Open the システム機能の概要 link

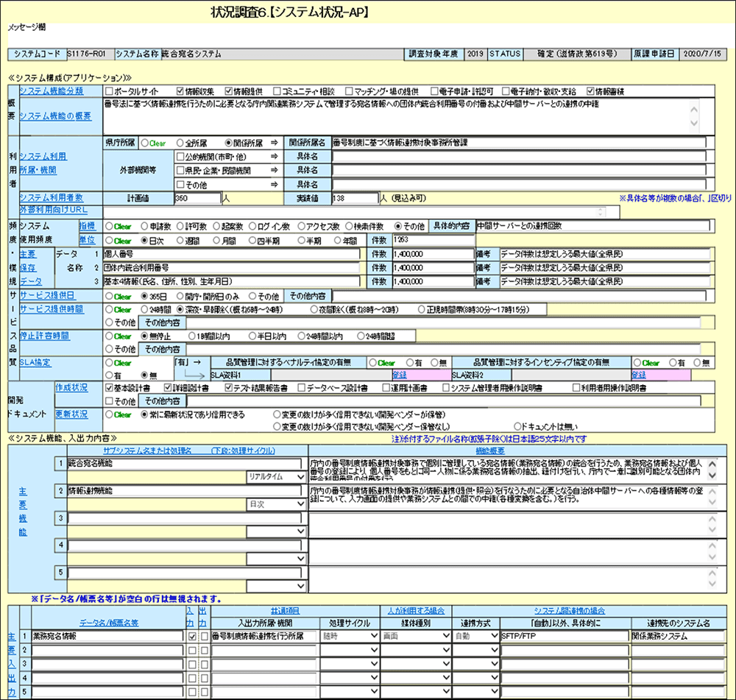coord(55,116)
